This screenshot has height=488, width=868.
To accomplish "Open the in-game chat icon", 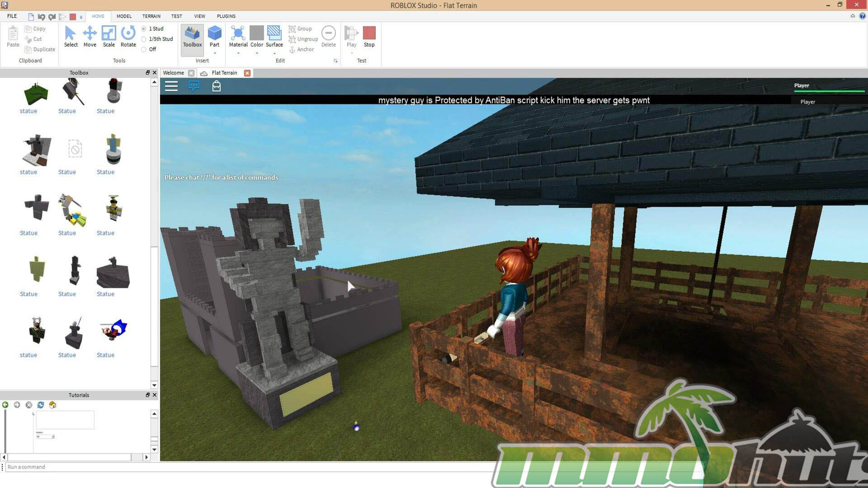I will 194,86.
